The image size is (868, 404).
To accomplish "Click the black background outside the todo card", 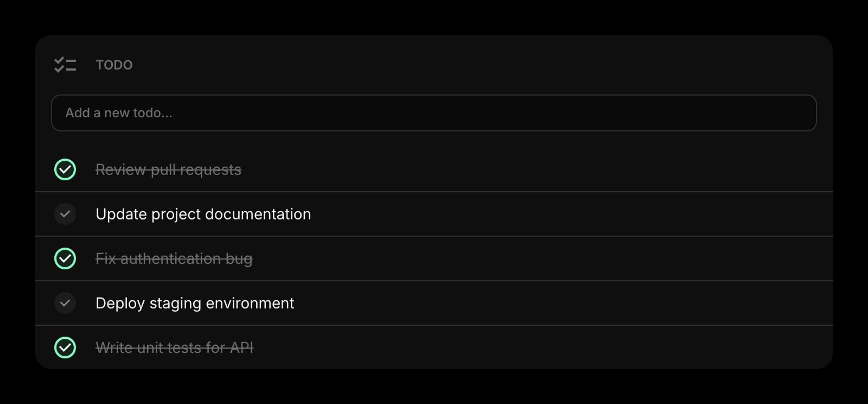I will (434, 15).
